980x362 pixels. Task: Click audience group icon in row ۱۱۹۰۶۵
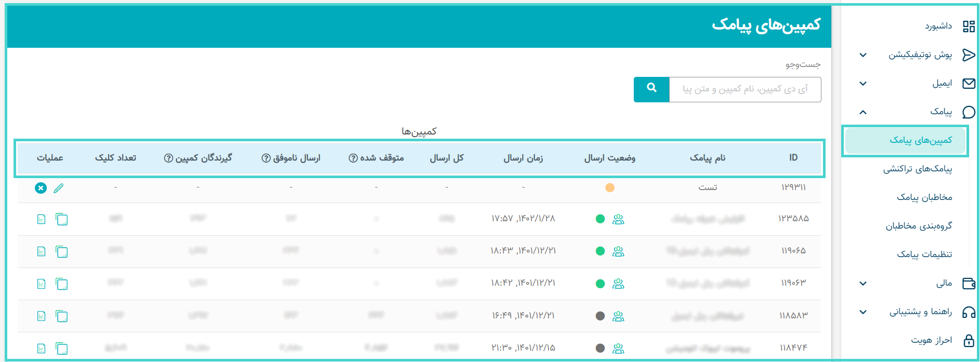click(x=618, y=252)
